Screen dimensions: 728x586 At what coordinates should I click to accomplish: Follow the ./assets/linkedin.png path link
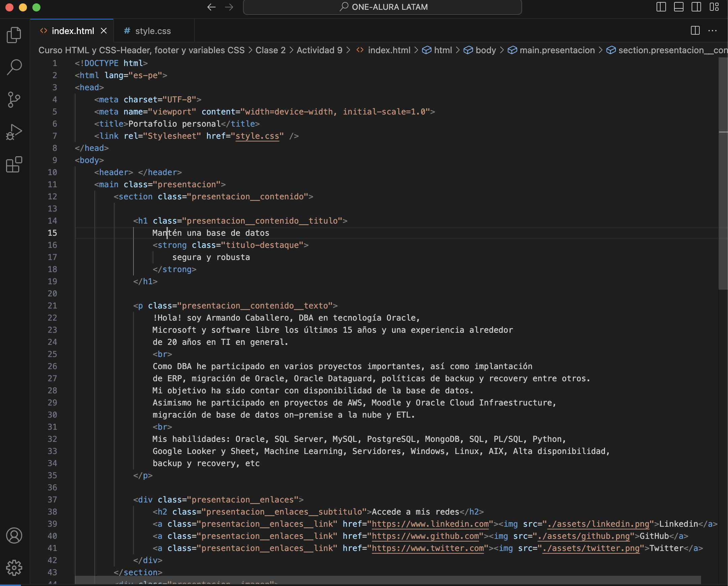[x=598, y=524]
